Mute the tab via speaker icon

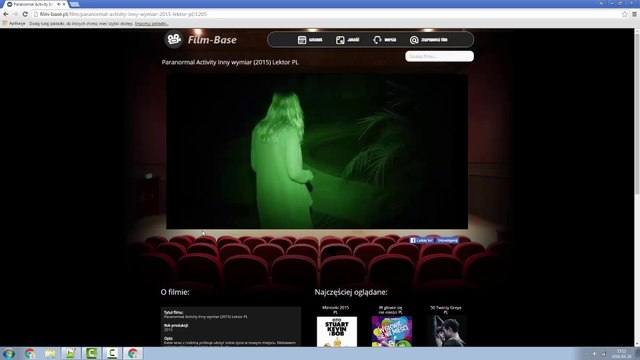click(59, 4)
